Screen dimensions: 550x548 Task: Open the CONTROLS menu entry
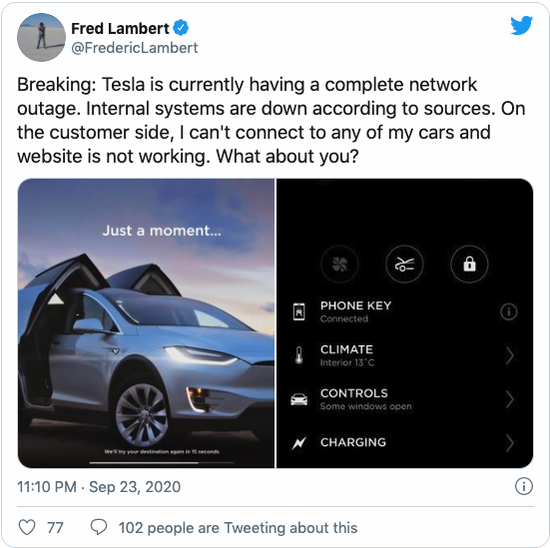[404, 399]
